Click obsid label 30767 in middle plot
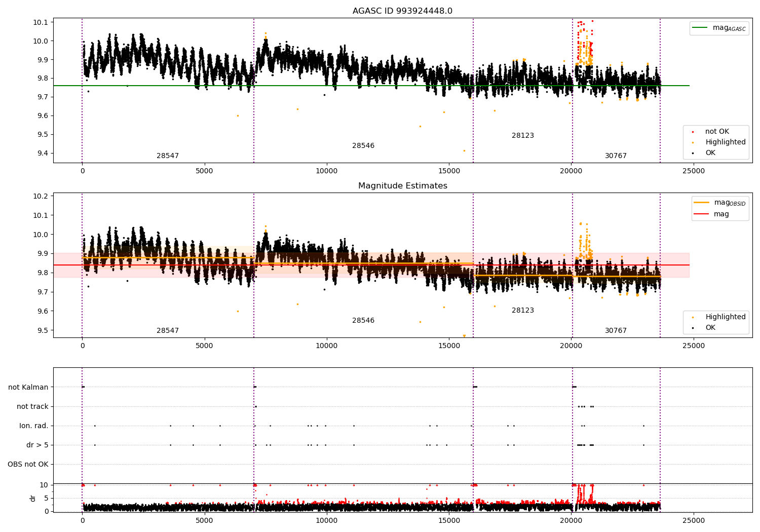 point(616,331)
